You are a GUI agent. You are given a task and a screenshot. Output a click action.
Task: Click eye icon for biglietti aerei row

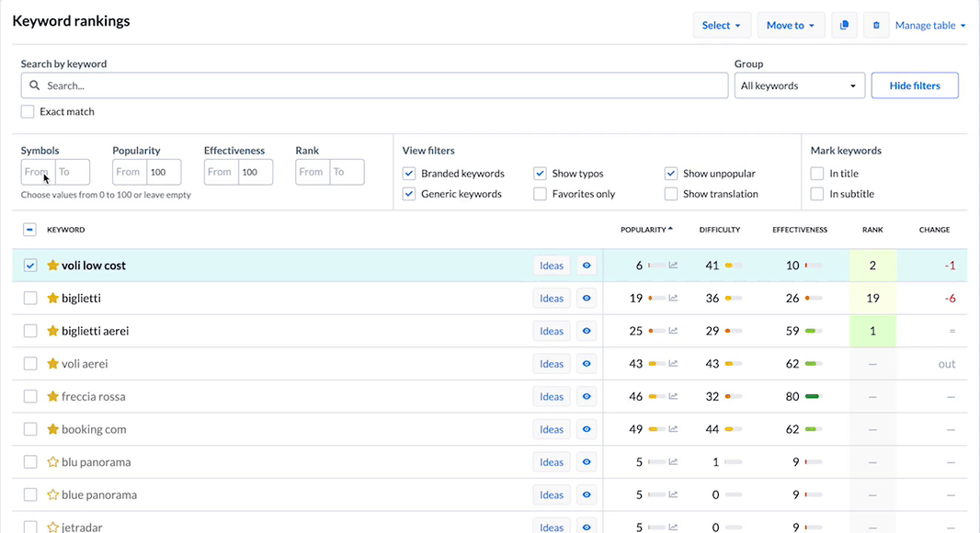(x=587, y=331)
